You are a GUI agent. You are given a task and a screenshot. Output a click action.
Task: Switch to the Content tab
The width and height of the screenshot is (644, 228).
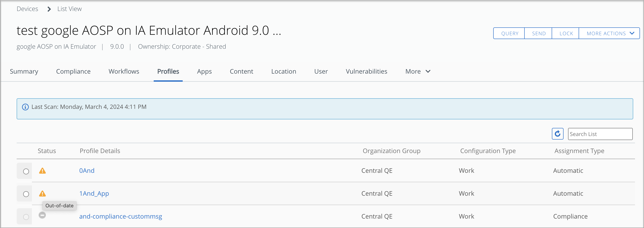pyautogui.click(x=241, y=71)
